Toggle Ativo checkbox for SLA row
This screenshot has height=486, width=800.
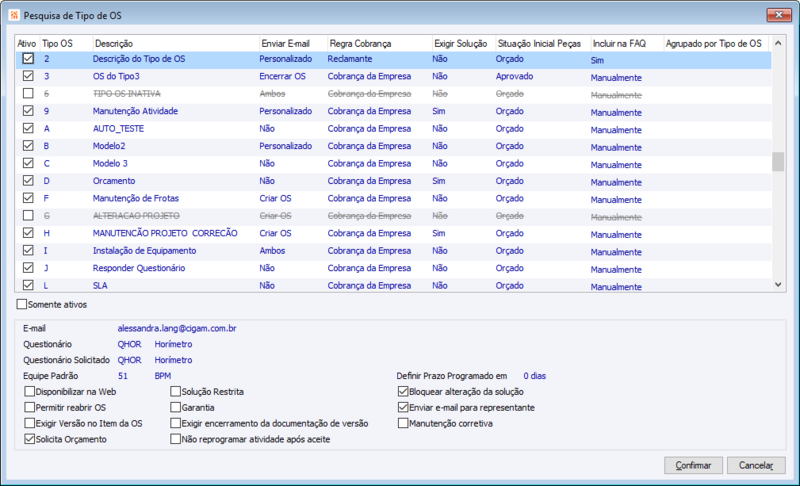pyautogui.click(x=28, y=285)
